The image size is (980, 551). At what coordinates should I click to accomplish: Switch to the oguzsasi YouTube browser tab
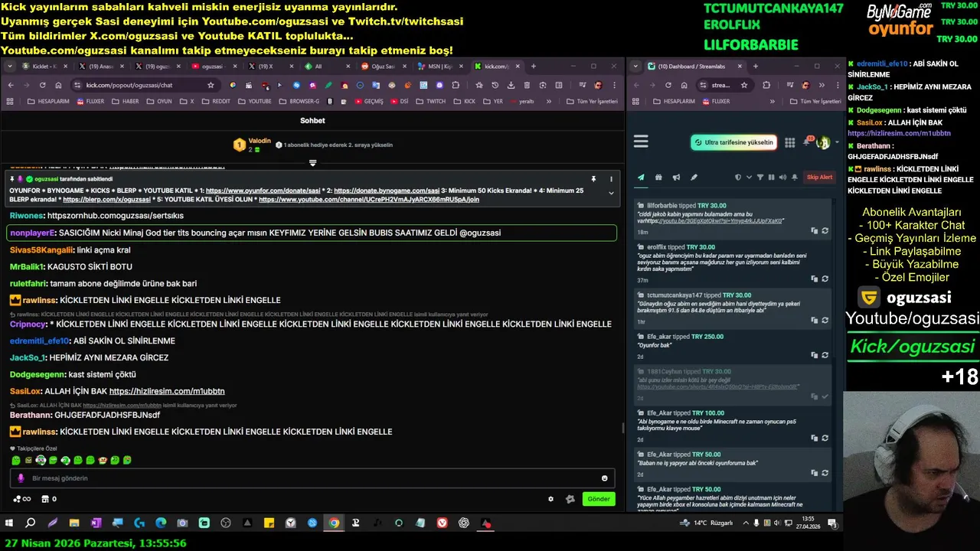(x=212, y=67)
